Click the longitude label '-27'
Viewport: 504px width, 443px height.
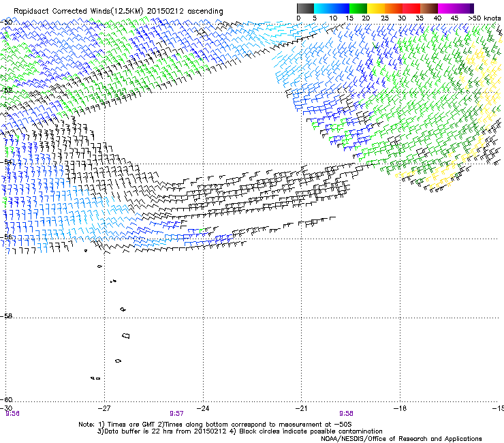(x=104, y=408)
